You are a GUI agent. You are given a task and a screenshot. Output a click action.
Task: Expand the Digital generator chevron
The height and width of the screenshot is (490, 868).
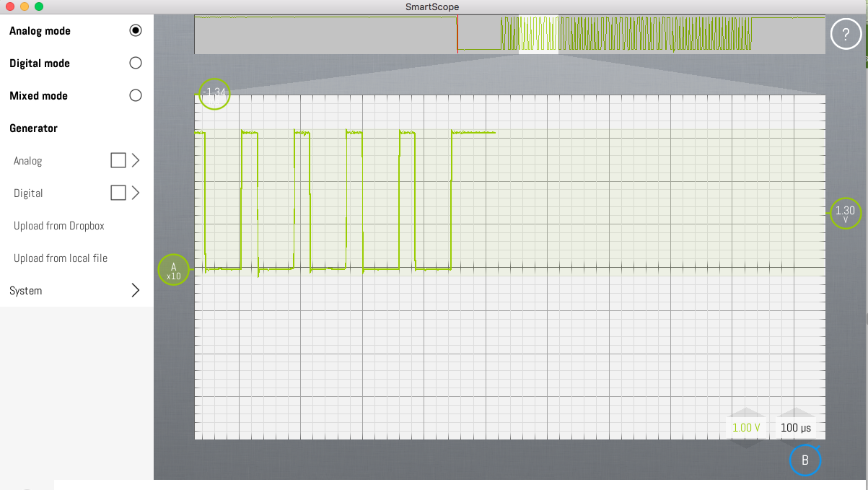135,193
